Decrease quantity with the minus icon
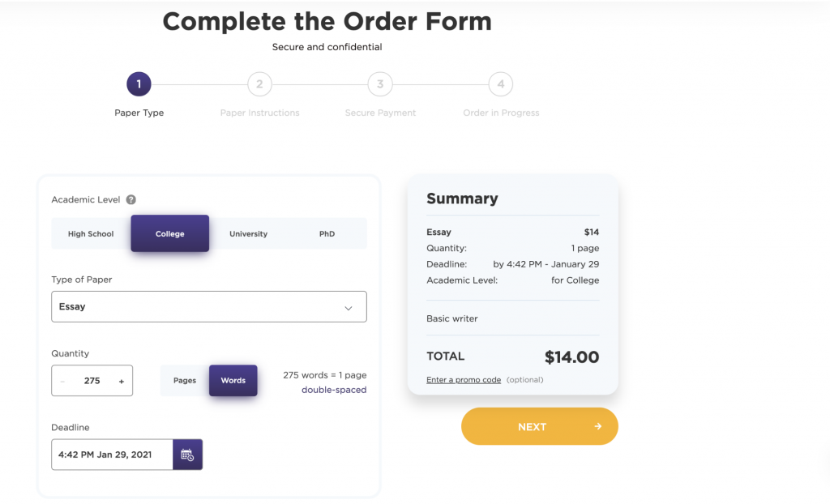 click(x=62, y=381)
